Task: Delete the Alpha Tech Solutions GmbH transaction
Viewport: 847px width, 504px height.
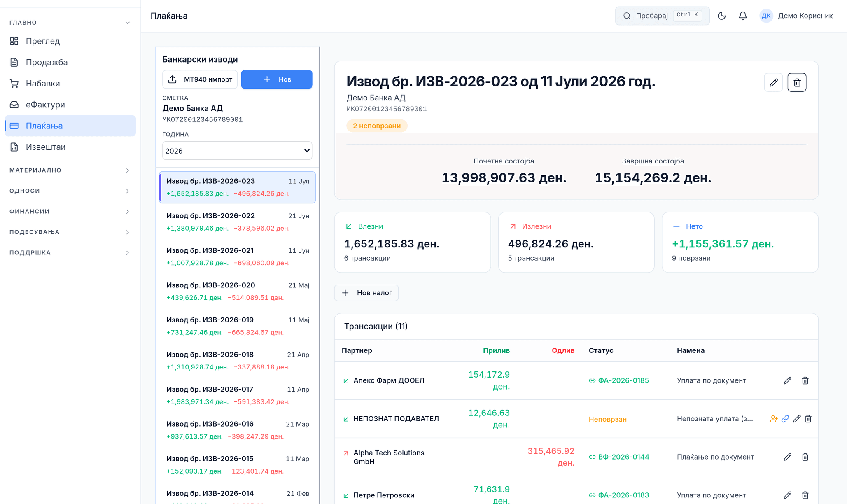Action: tap(805, 457)
